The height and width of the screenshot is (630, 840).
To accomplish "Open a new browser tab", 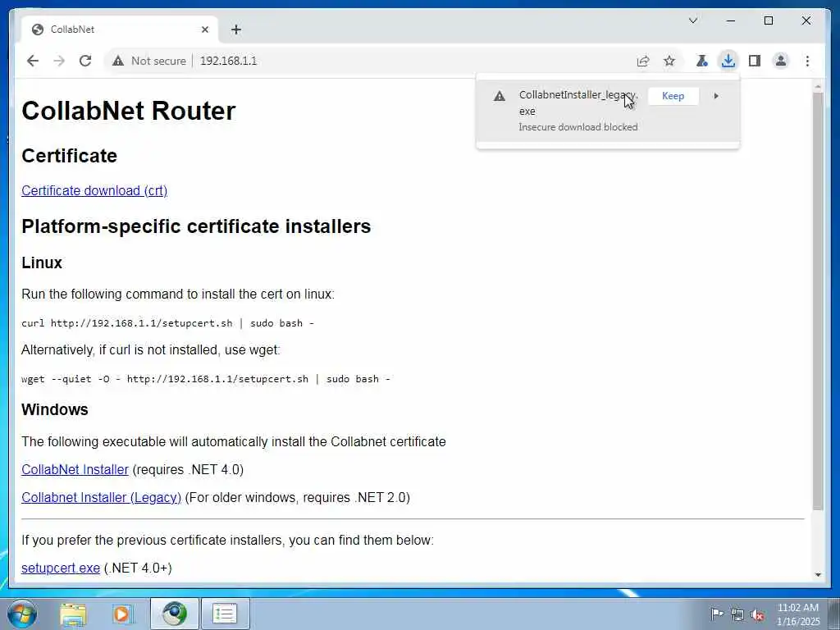I will click(236, 30).
